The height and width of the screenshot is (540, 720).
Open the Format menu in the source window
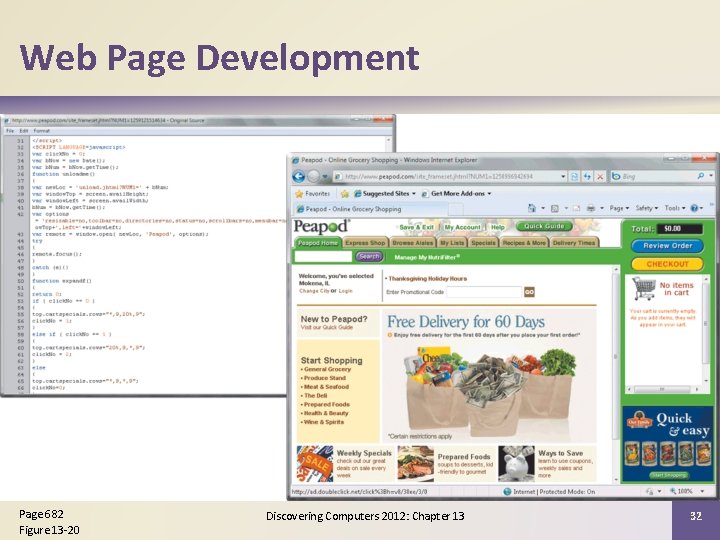coord(41,131)
